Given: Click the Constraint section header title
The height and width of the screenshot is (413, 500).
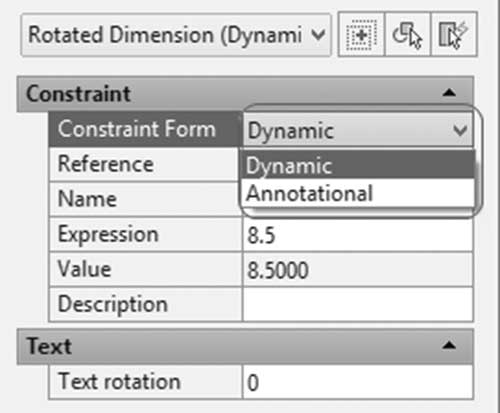Looking at the screenshot, I should pos(78,94).
